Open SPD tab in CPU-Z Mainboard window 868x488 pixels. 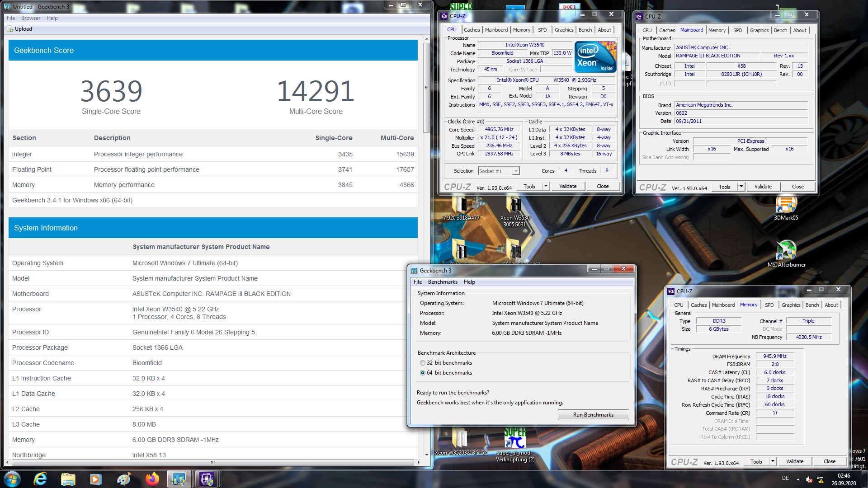coord(737,30)
